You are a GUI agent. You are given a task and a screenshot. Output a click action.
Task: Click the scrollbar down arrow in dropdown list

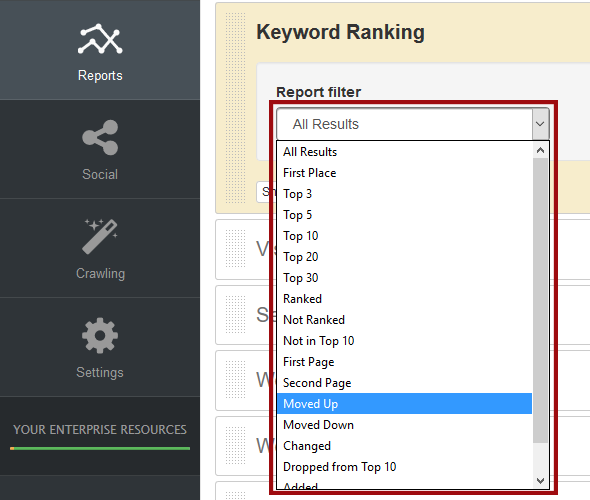tap(540, 480)
